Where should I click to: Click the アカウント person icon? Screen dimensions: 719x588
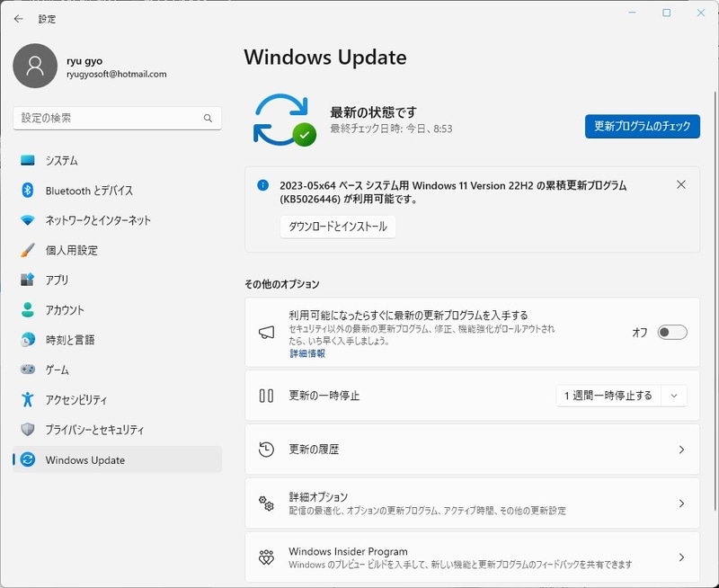pos(28,309)
